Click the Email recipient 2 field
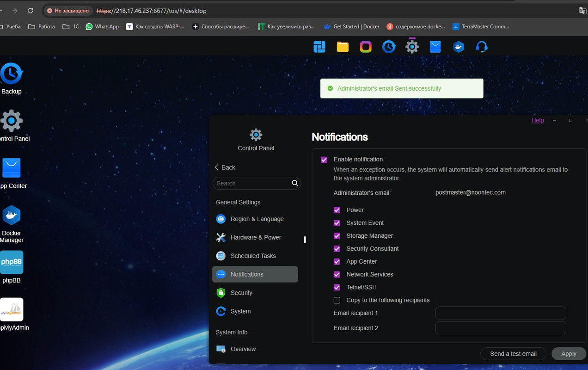The image size is (588, 370). click(501, 328)
